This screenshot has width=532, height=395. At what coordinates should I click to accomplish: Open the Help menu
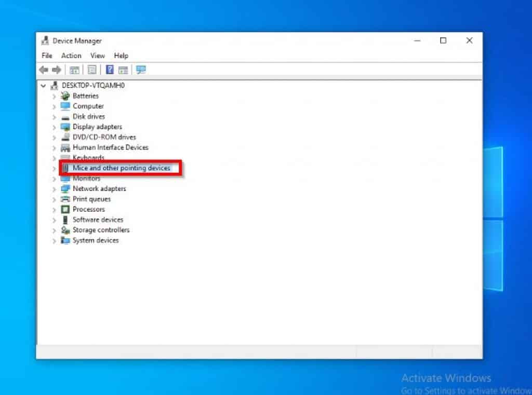(121, 56)
